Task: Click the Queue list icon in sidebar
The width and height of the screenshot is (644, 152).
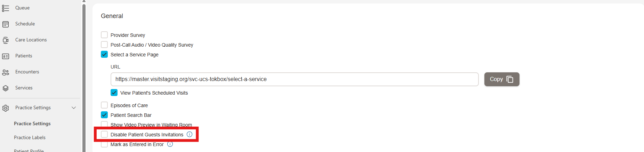Action: (6, 8)
